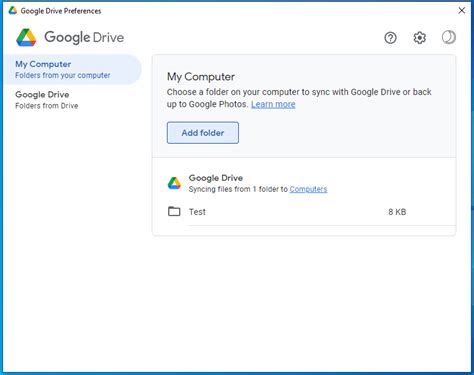Click the account profile avatar icon
The height and width of the screenshot is (375, 474).
tap(449, 37)
